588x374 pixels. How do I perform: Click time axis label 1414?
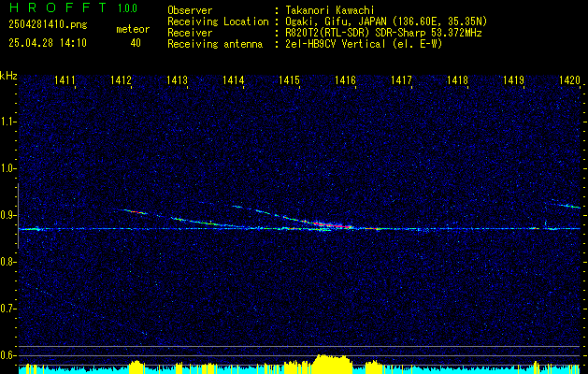point(234,79)
